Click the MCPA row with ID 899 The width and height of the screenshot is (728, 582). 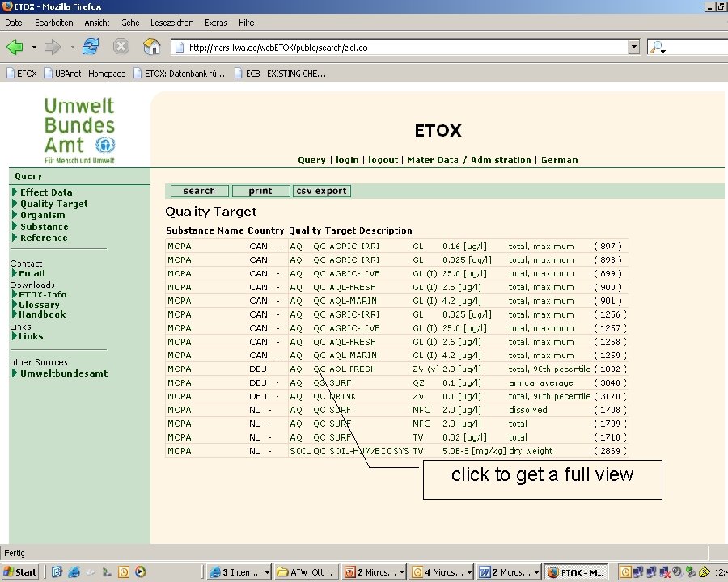[396, 274]
